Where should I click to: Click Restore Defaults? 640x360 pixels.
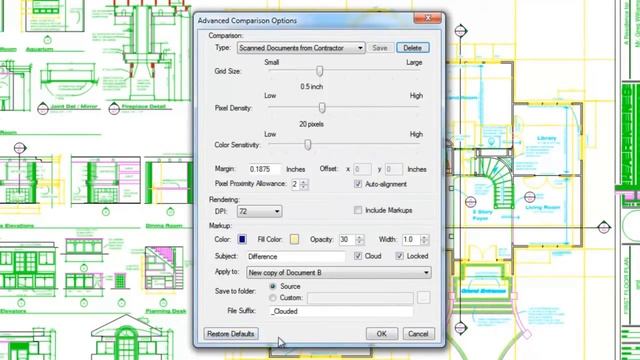(231, 334)
